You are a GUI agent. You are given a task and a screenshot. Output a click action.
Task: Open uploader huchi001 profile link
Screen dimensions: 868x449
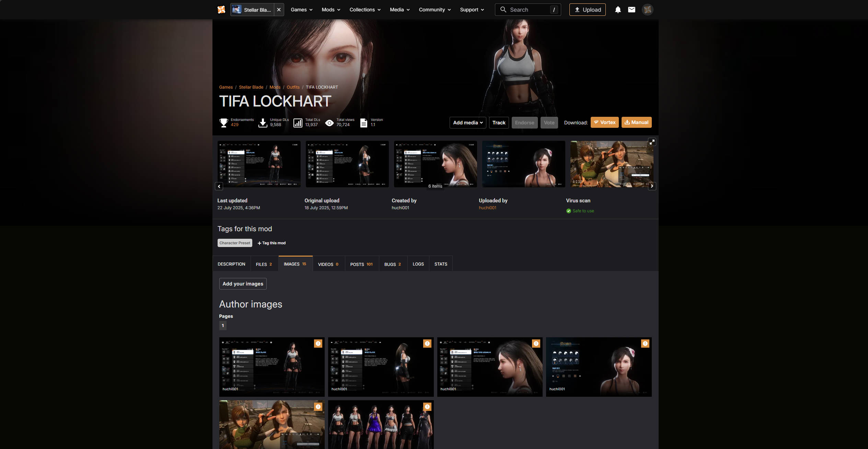pos(487,208)
